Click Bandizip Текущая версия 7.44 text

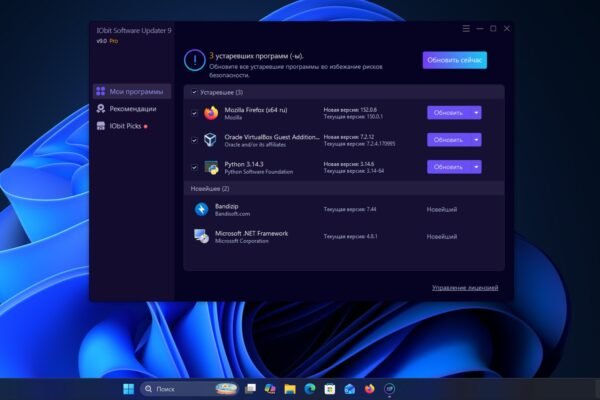(x=350, y=209)
